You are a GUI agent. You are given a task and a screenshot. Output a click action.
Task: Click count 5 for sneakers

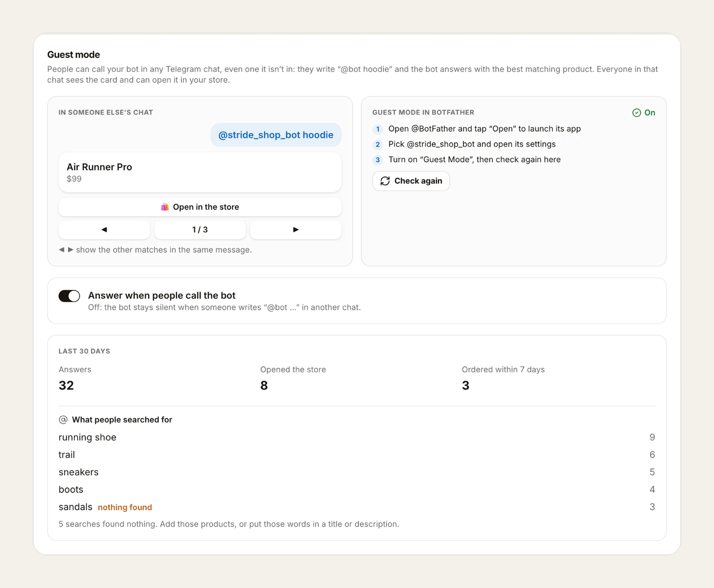tap(652, 472)
